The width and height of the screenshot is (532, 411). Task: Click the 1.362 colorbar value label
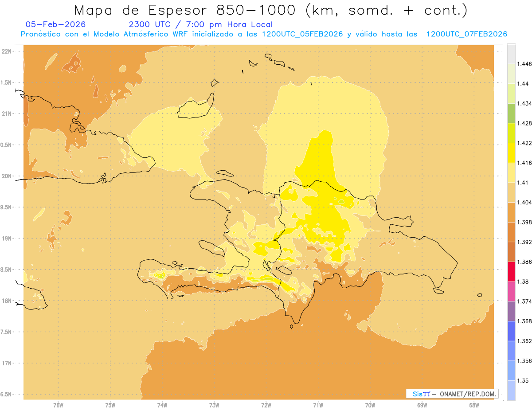click(x=524, y=341)
